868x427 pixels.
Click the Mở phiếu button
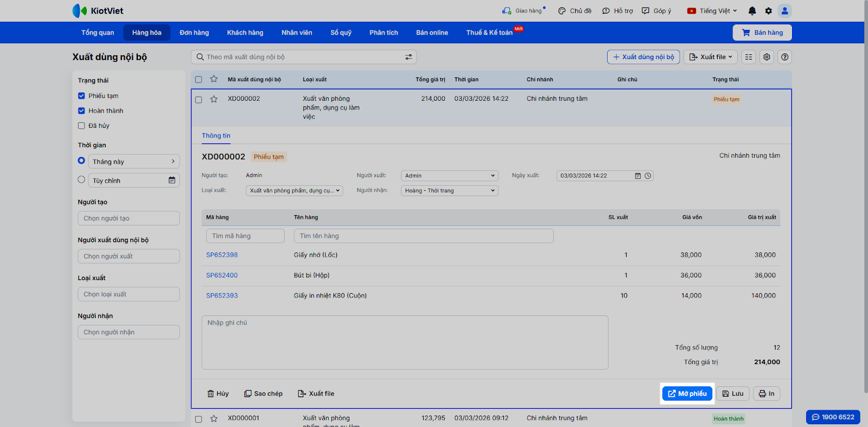(687, 393)
